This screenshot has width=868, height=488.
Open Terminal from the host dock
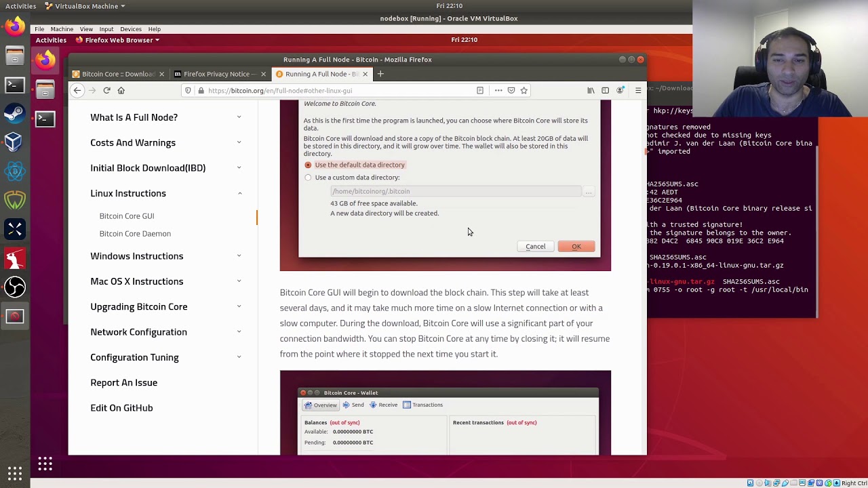click(14, 85)
